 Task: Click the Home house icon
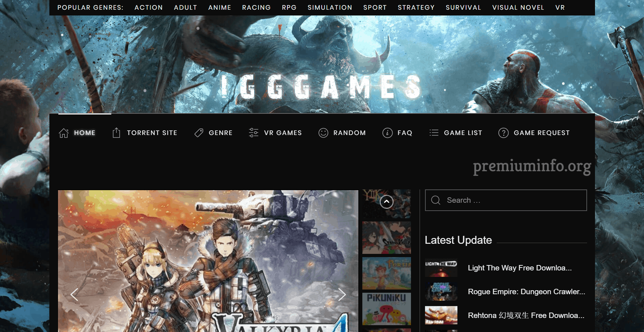64,133
